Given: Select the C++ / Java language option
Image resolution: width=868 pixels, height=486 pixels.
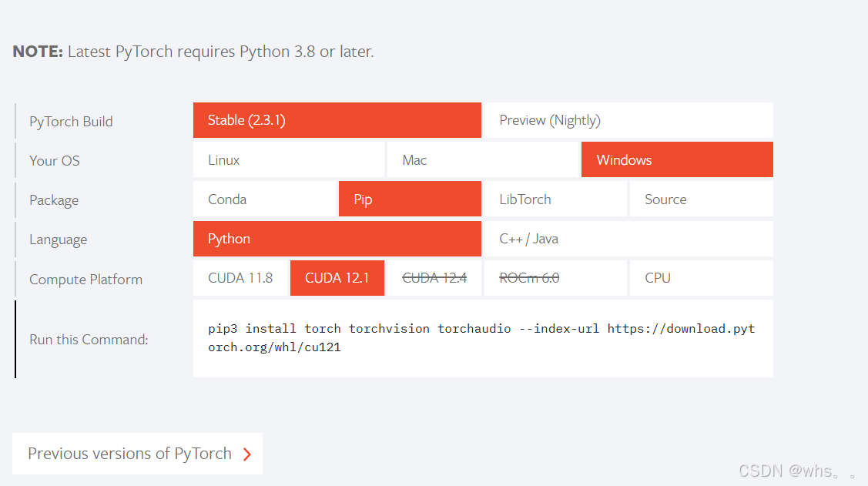Looking at the screenshot, I should pyautogui.click(x=628, y=238).
